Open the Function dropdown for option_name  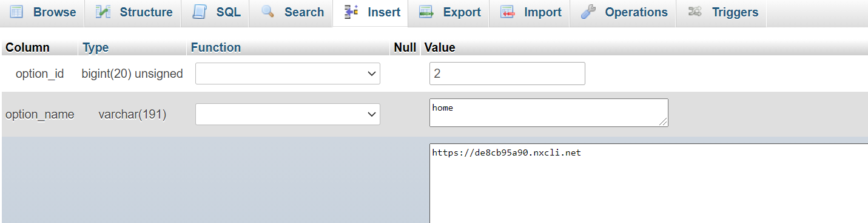pos(288,114)
